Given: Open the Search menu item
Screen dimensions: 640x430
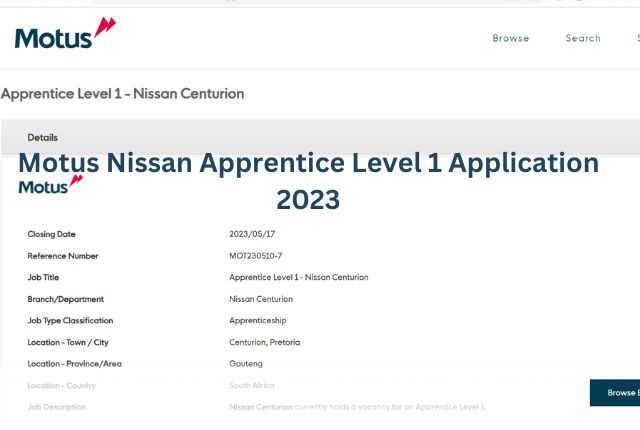Looking at the screenshot, I should (x=583, y=38).
